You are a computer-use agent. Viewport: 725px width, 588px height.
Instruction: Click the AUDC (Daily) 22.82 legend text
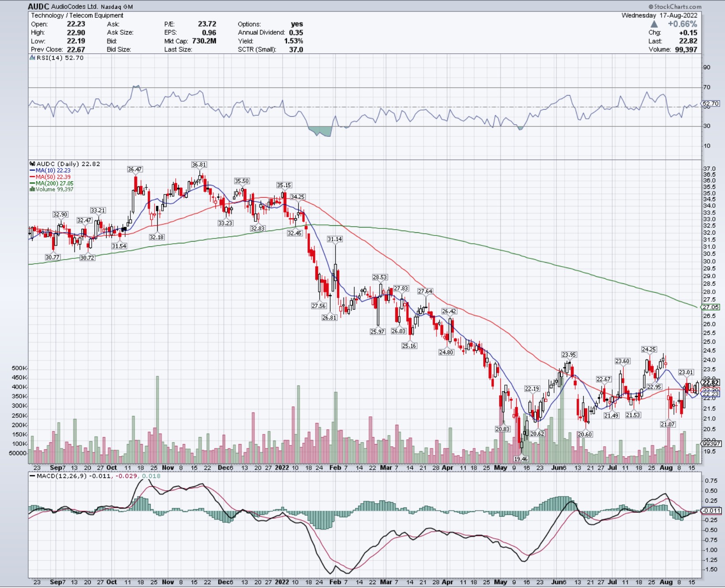pyautogui.click(x=68, y=164)
